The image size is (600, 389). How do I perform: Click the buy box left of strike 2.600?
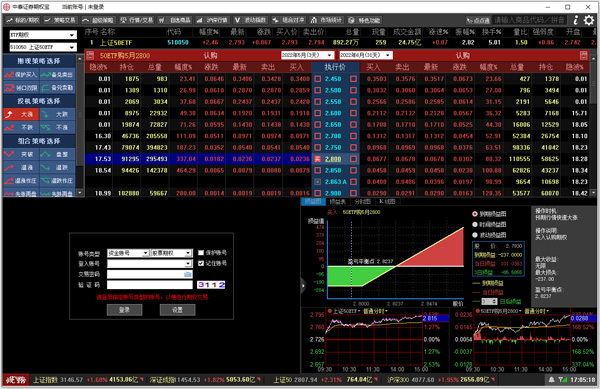tap(318, 113)
